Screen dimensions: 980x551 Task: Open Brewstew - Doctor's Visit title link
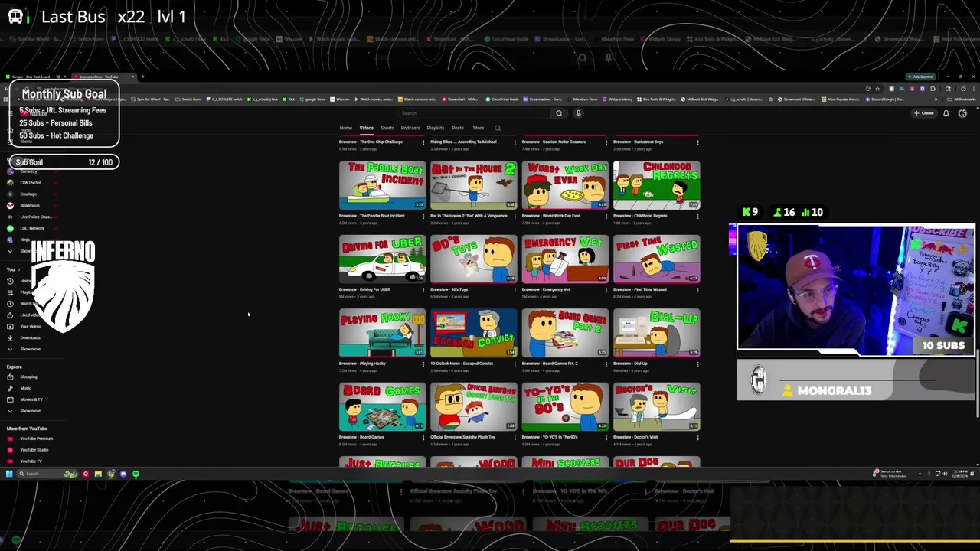635,437
